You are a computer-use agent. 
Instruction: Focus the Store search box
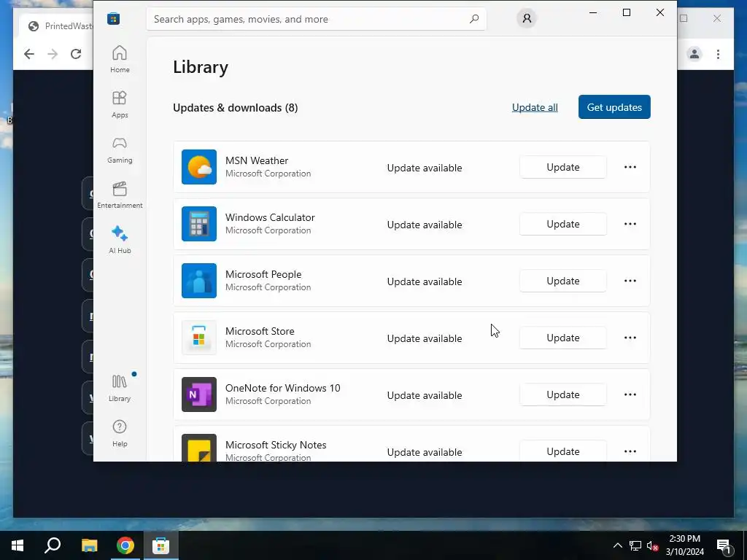tap(317, 19)
